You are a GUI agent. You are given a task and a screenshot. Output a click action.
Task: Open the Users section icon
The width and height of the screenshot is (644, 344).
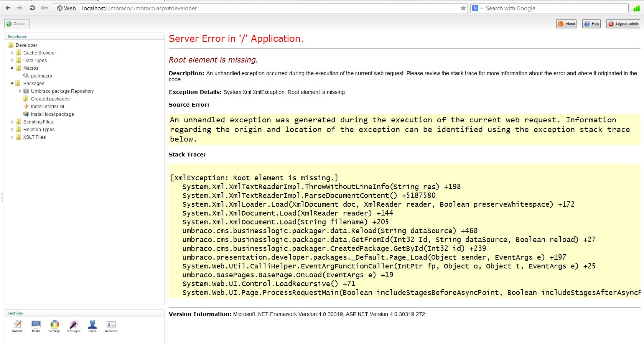92,325
